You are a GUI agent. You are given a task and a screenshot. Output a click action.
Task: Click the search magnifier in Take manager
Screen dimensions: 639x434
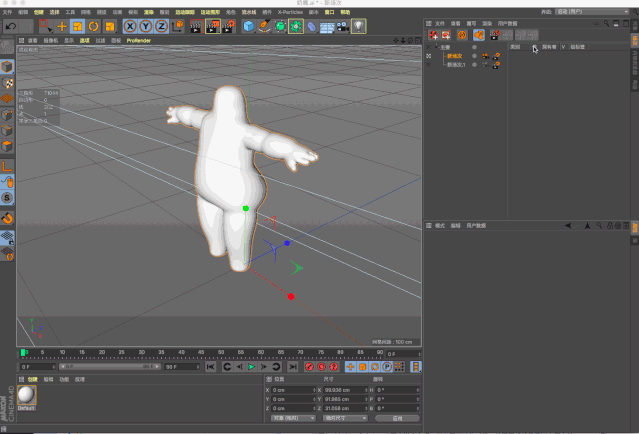pyautogui.click(x=606, y=24)
